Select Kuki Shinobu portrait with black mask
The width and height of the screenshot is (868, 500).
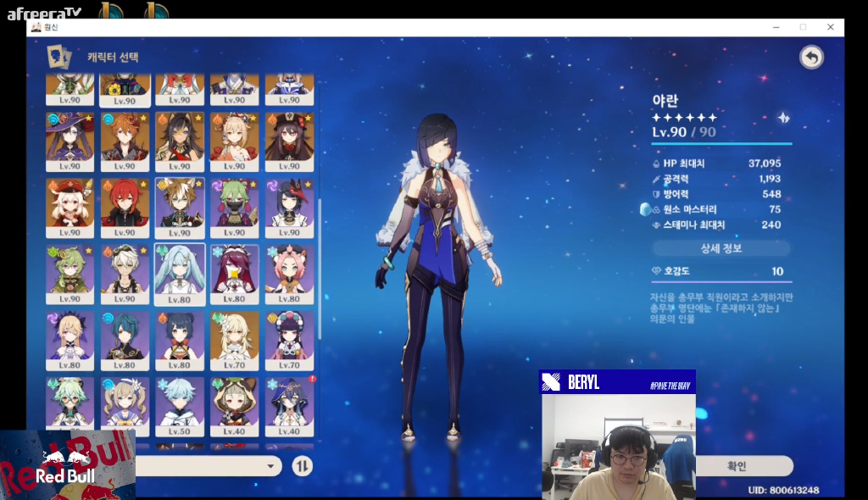[234, 208]
